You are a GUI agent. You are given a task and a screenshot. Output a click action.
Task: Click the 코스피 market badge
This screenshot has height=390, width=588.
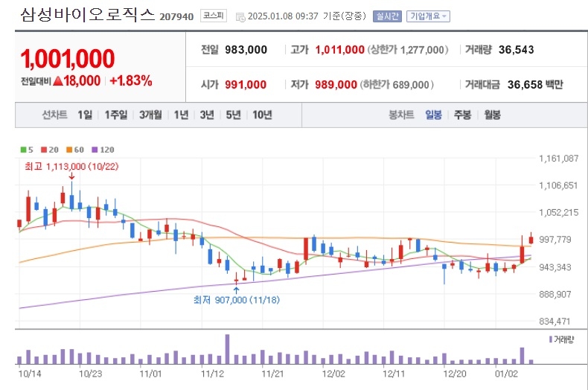(214, 16)
